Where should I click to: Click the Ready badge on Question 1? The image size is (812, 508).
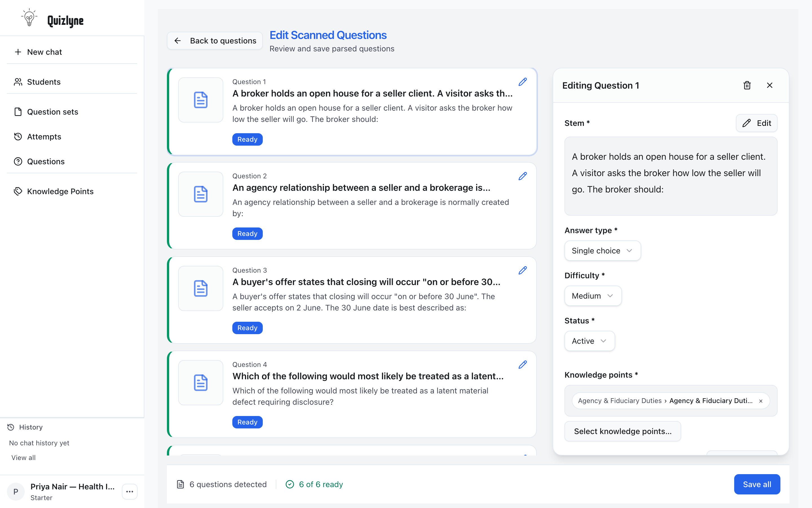[247, 139]
